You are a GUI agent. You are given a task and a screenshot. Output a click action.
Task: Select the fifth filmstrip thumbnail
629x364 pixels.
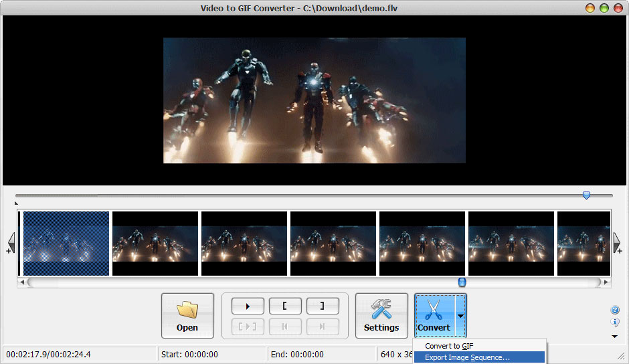click(x=422, y=243)
